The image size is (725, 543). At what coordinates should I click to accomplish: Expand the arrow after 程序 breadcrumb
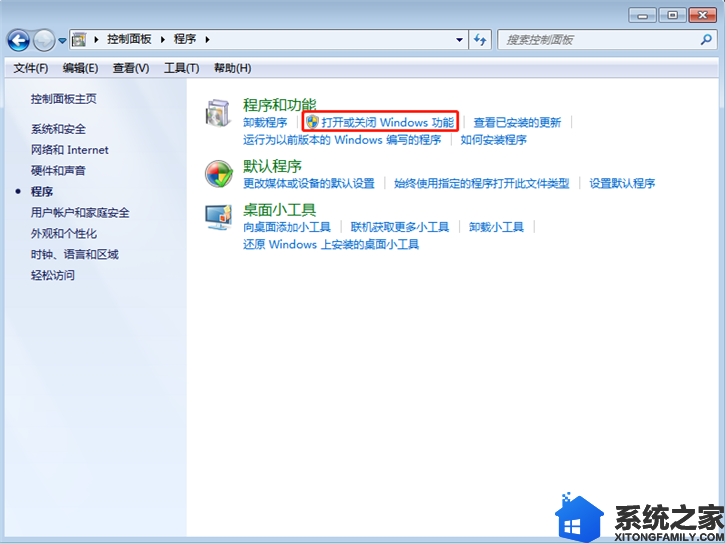207,40
